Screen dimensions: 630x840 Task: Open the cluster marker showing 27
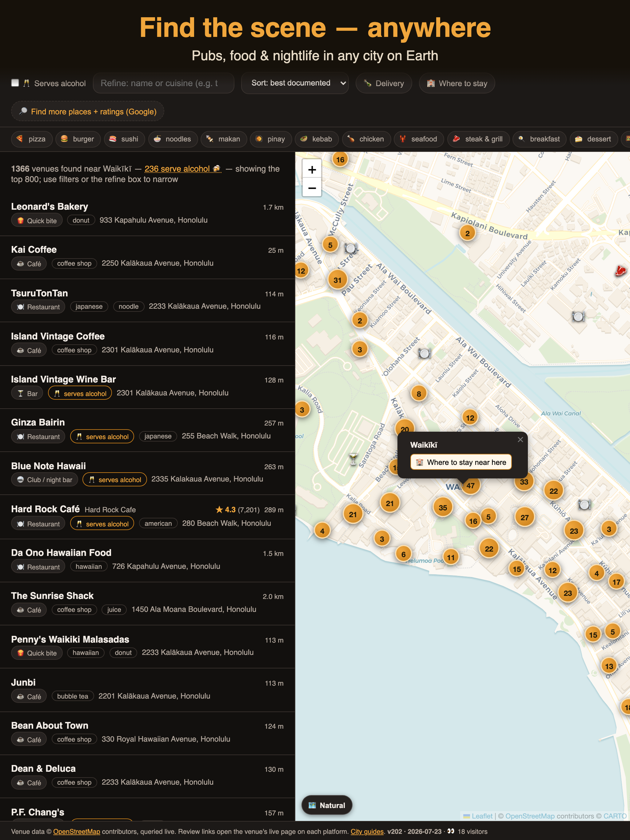(x=524, y=517)
